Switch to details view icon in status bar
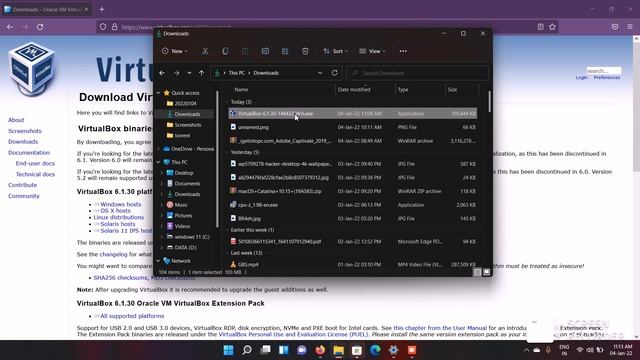640x360 pixels. pyautogui.click(x=477, y=272)
